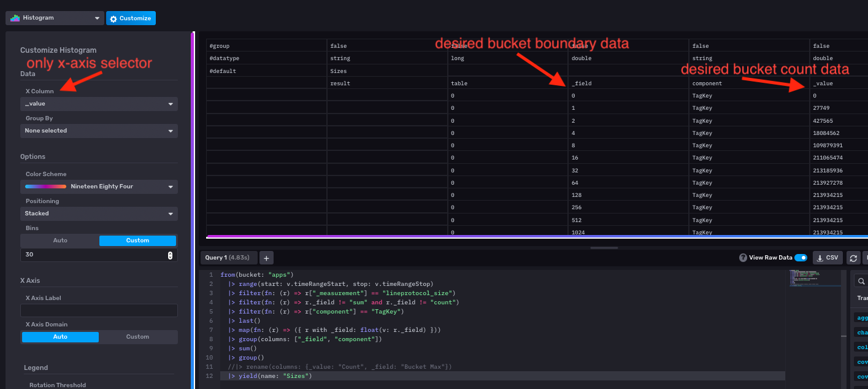Click the "27749" value cell
This screenshot has width=868, height=389.
click(839, 108)
